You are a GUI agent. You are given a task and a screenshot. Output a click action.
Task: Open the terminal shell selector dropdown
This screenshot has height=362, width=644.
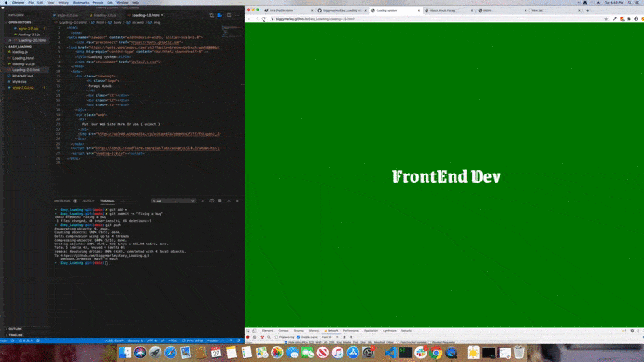174,201
